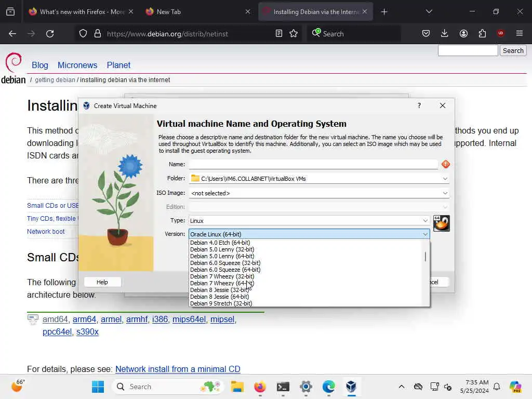Viewport: 532px width, 399px height.
Task: Click the VM Name input field
Action: (x=313, y=164)
